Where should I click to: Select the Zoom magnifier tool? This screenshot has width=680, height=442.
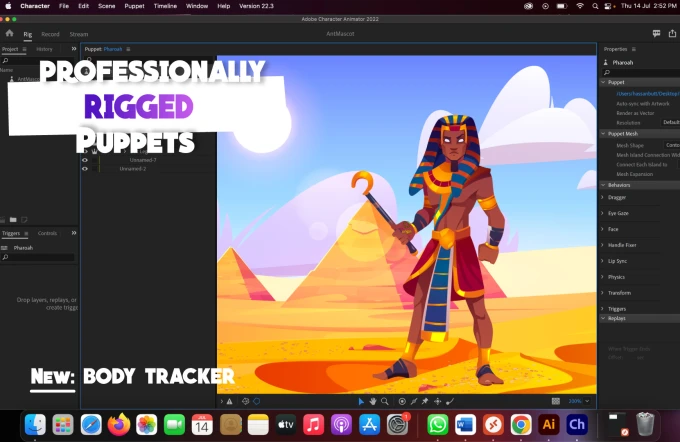(385, 402)
